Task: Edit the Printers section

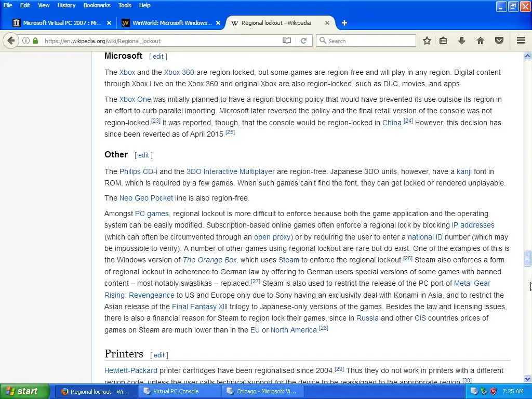Action: pos(159,355)
